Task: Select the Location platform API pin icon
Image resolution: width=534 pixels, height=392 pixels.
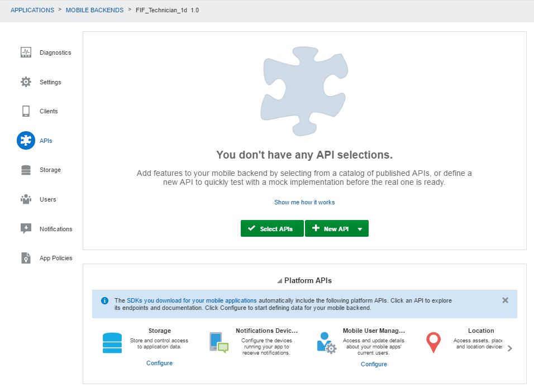Action: pos(433,342)
